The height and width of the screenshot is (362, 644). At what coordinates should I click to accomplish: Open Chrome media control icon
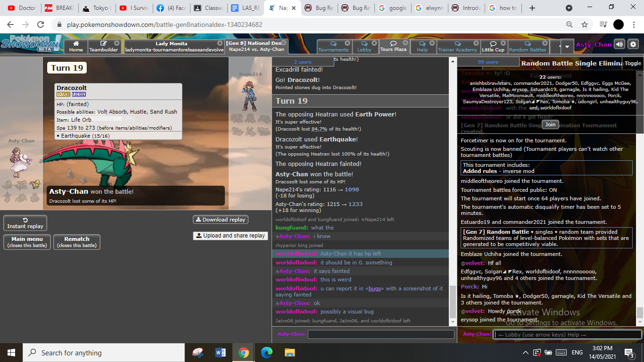pyautogui.click(x=603, y=25)
